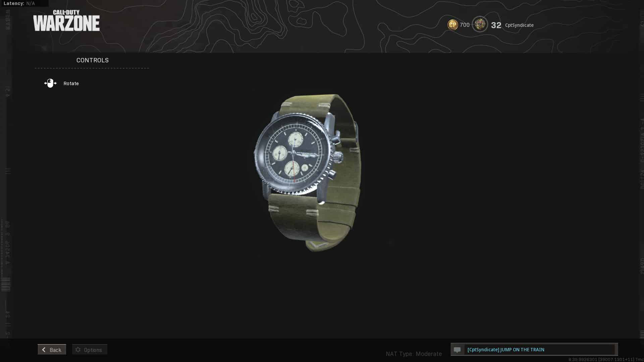
Task: Click the Call of Duty Warzone logo
Action: click(x=66, y=20)
